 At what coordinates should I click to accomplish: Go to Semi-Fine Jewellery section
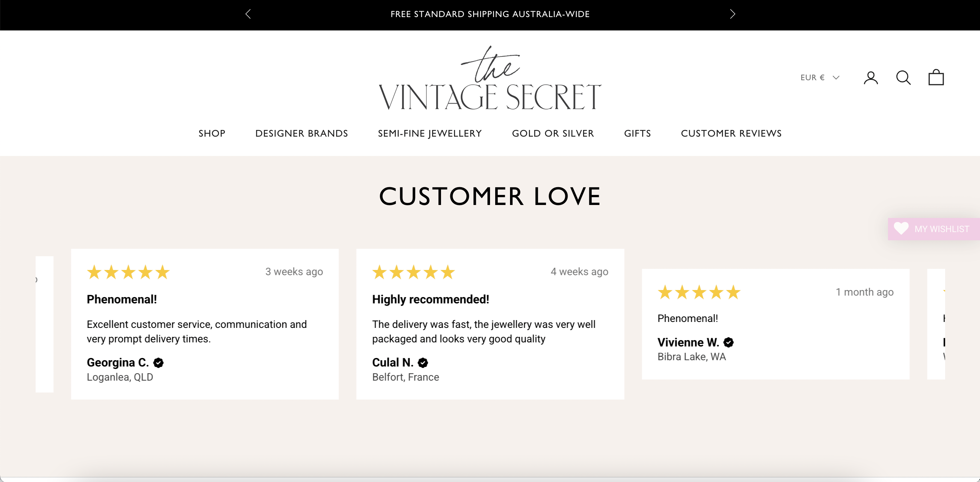click(430, 133)
